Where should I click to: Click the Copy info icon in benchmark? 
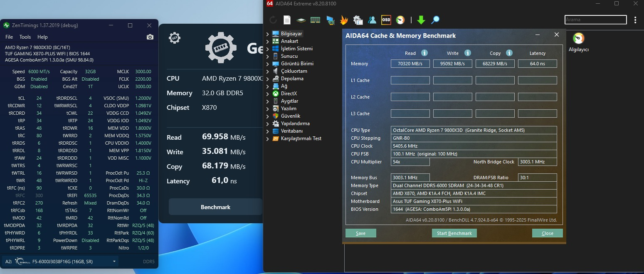pyautogui.click(x=509, y=53)
